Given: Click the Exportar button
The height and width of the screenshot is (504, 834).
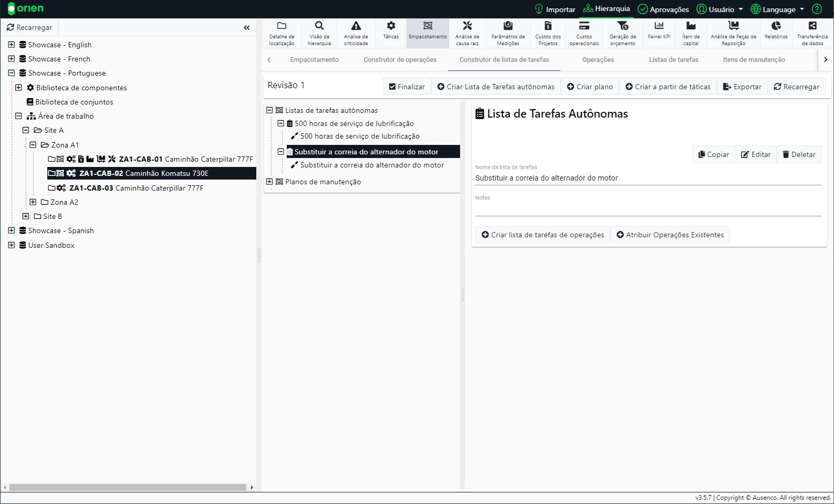Looking at the screenshot, I should point(742,87).
